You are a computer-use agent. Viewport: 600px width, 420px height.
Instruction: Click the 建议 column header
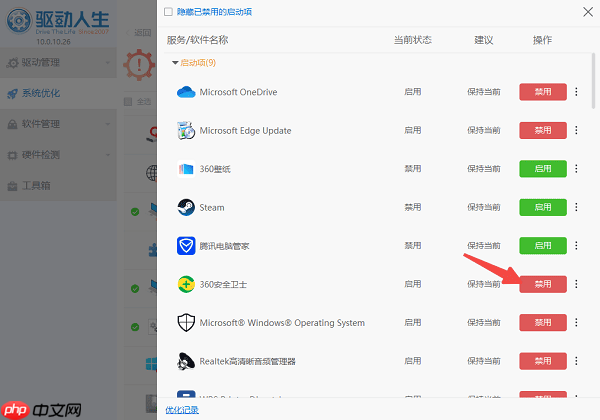tap(484, 40)
